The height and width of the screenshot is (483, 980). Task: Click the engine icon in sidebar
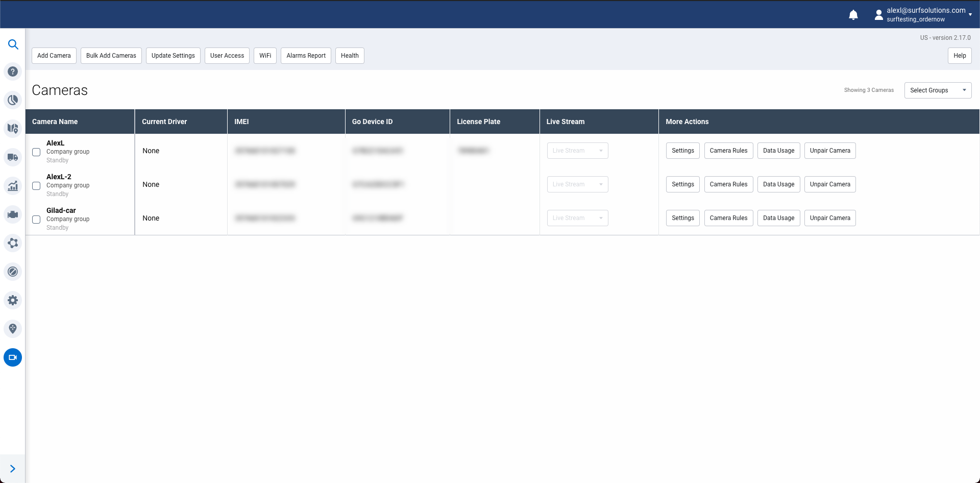[13, 214]
